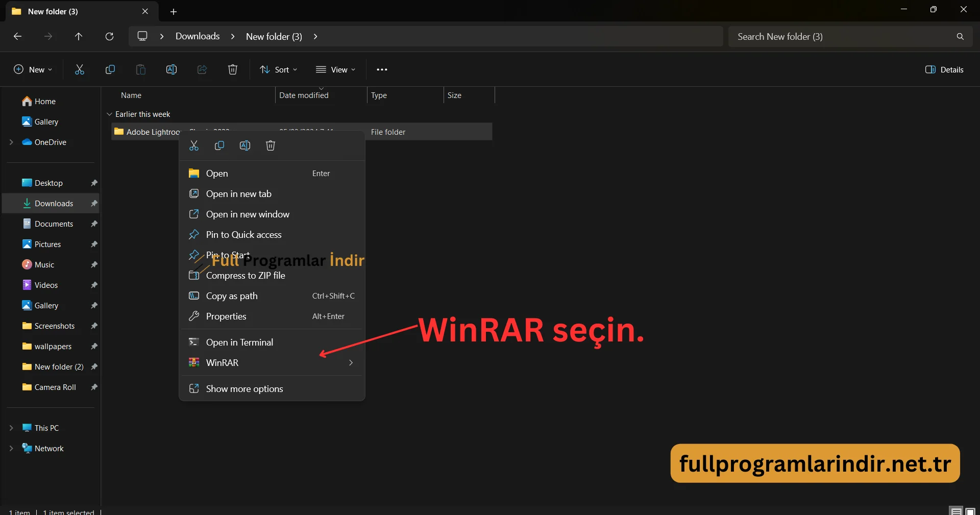Select Open in context menu

point(272,174)
